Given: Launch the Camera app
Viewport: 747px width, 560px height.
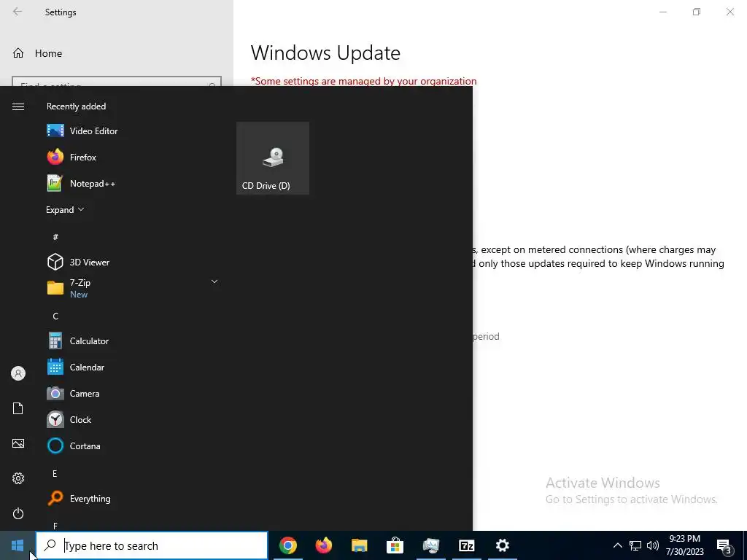Looking at the screenshot, I should 132,393.
